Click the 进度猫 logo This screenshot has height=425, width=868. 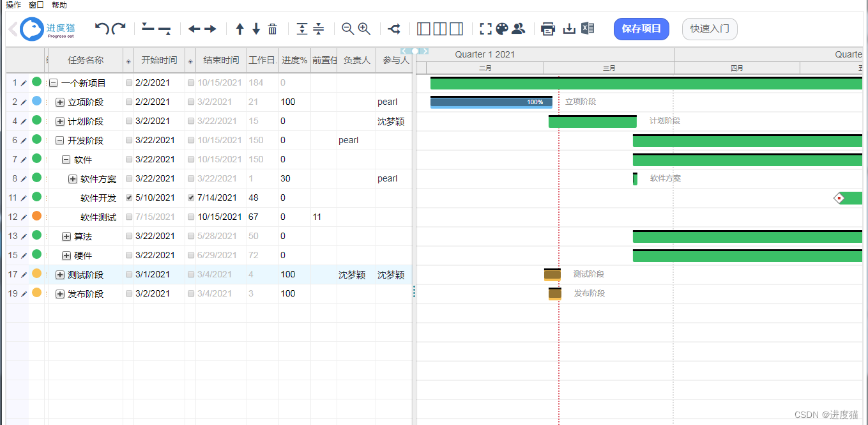[48, 29]
